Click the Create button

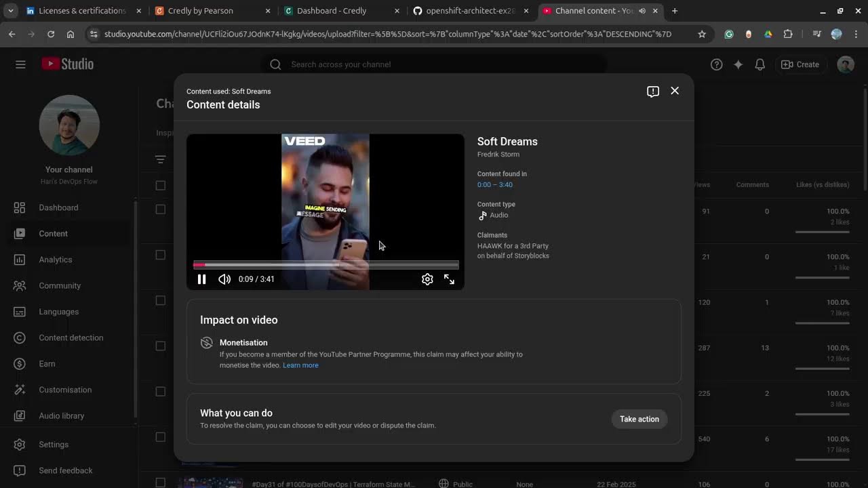(x=800, y=64)
